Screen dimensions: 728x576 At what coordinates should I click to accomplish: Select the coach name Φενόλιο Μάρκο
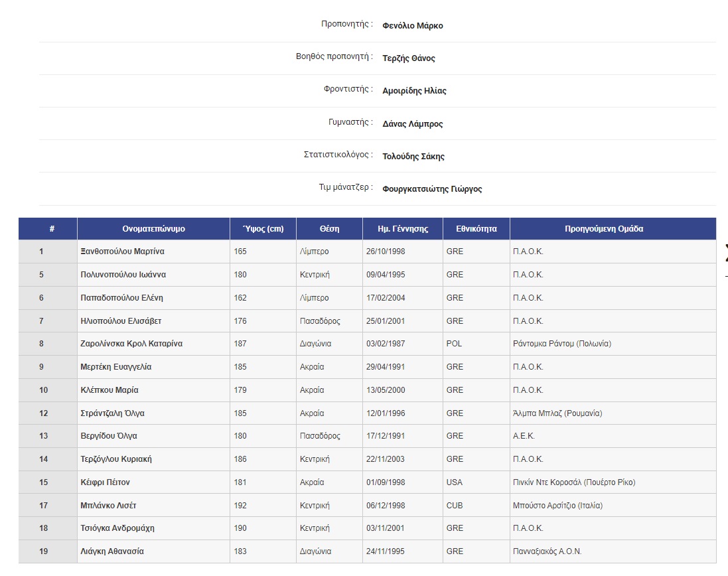point(413,25)
